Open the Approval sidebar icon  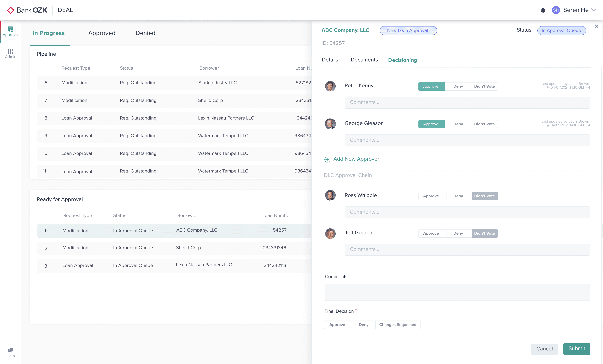[11, 29]
